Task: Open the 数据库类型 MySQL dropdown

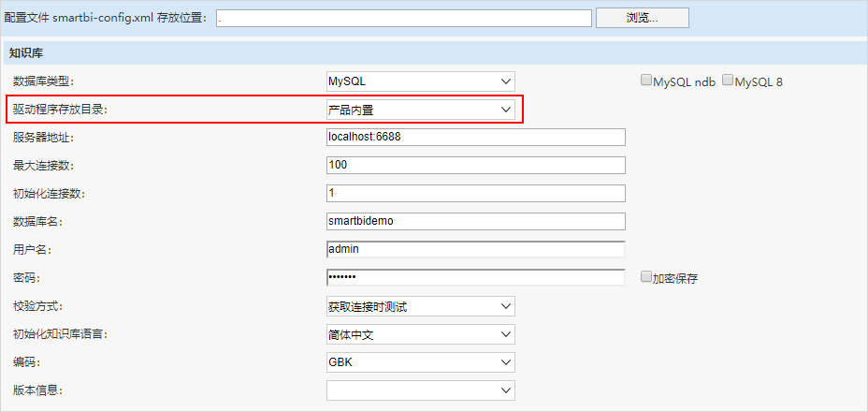Action: 421,81
